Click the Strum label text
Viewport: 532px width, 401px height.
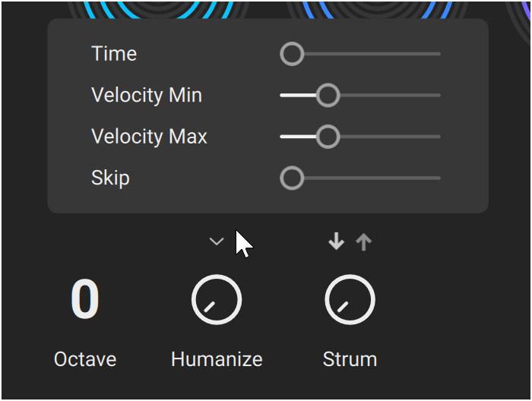(x=350, y=359)
